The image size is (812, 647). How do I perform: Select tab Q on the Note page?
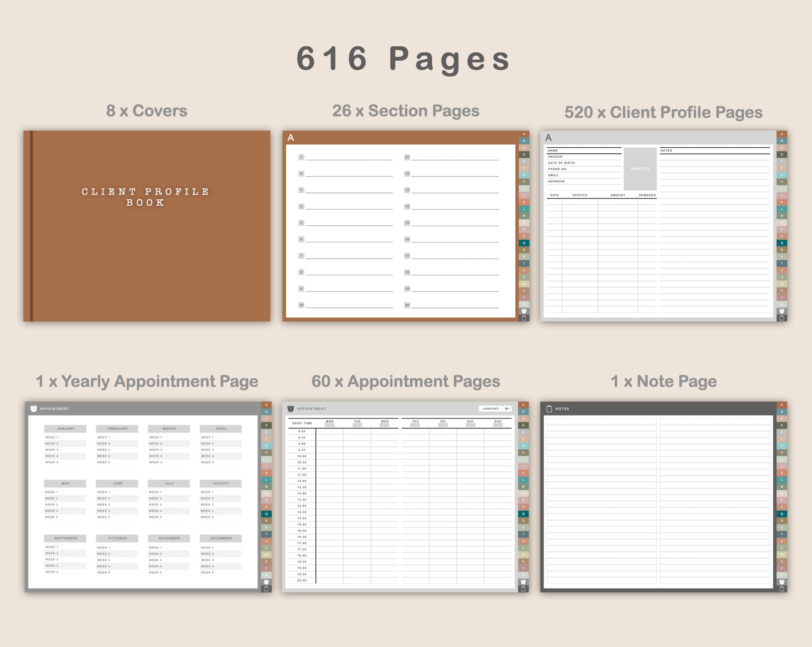tap(782, 514)
